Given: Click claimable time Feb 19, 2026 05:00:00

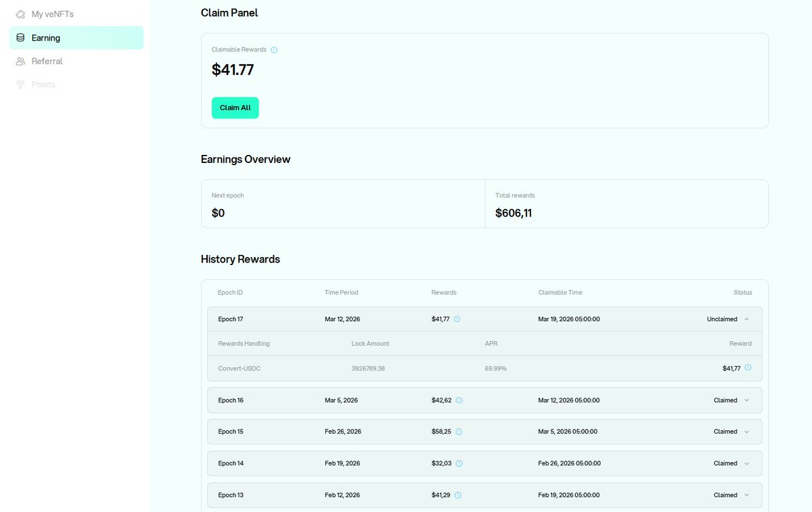Looking at the screenshot, I should tap(569, 495).
